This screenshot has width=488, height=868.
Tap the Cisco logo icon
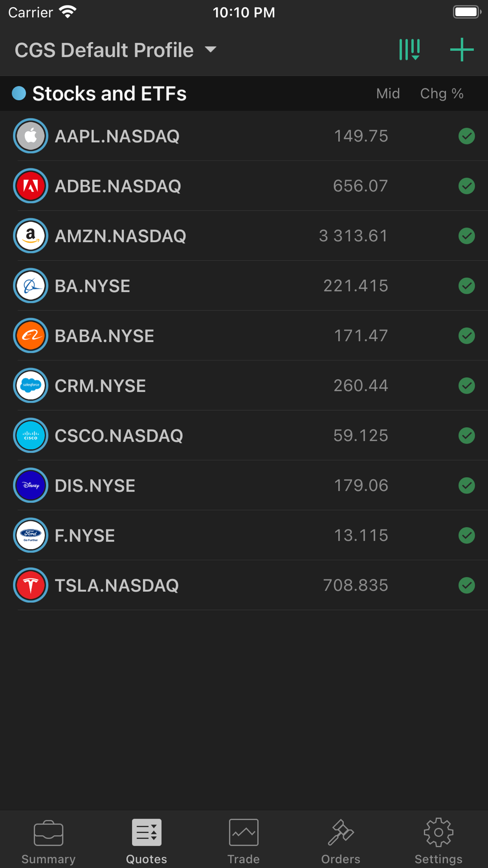point(31,435)
